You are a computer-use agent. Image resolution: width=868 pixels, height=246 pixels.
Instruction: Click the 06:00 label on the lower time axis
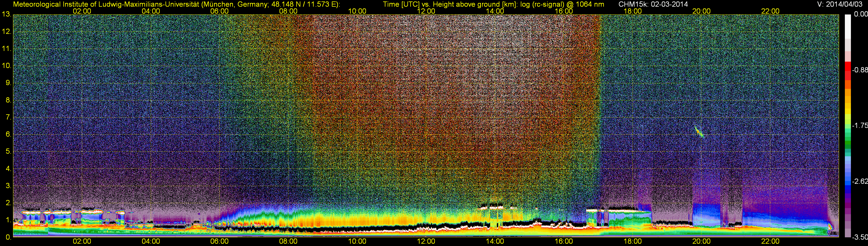[x=219, y=241]
